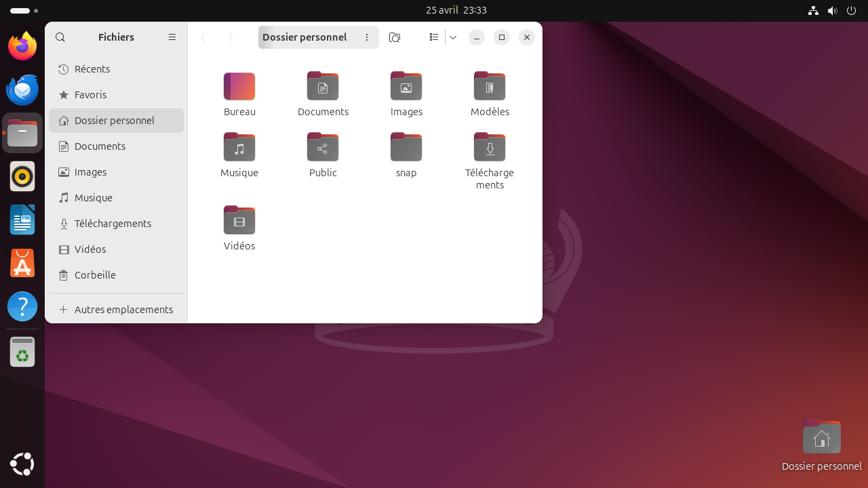Click the hamburger menu in Fichiers sidebar
This screenshot has height=488, width=868.
pos(172,37)
